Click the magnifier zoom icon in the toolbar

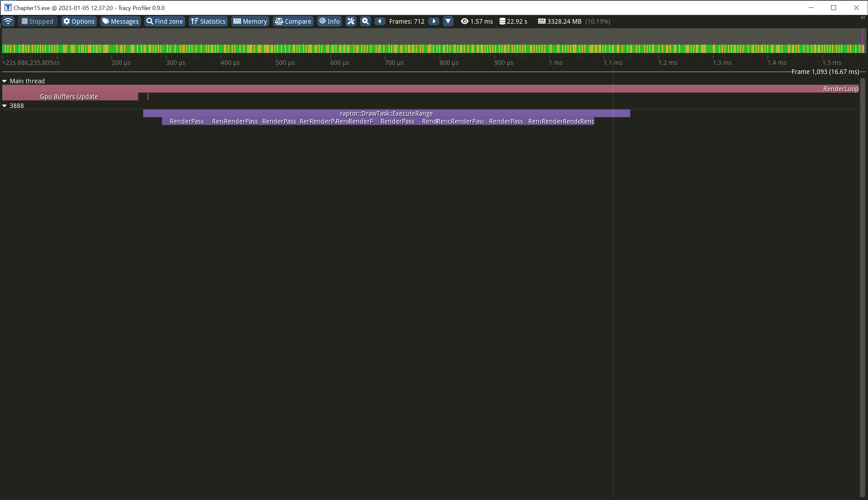click(365, 21)
